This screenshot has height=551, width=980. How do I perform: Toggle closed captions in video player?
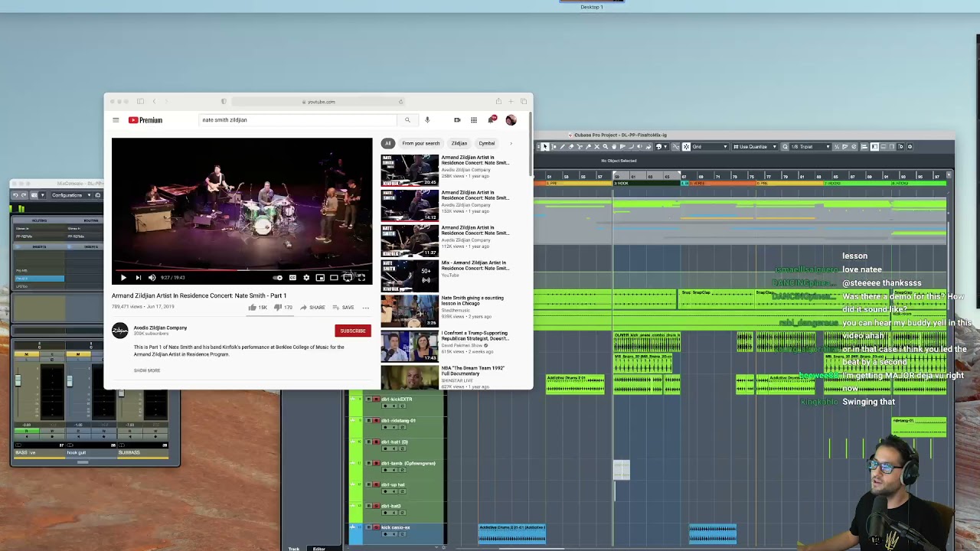[x=292, y=278]
